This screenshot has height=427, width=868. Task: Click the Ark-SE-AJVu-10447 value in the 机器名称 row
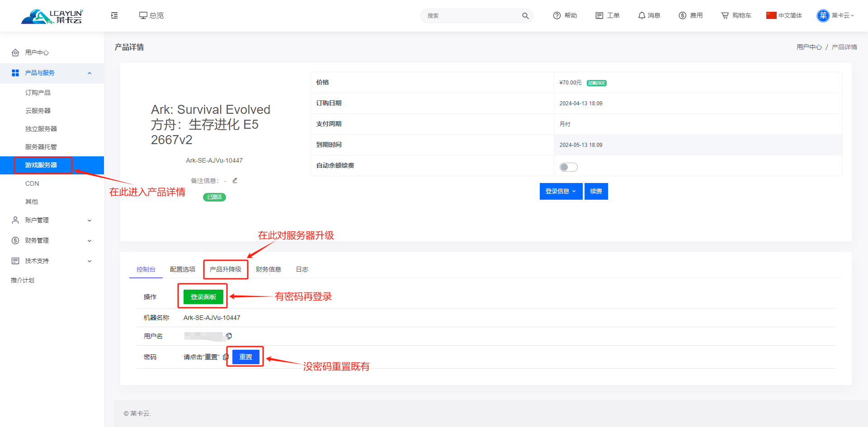pyautogui.click(x=212, y=318)
